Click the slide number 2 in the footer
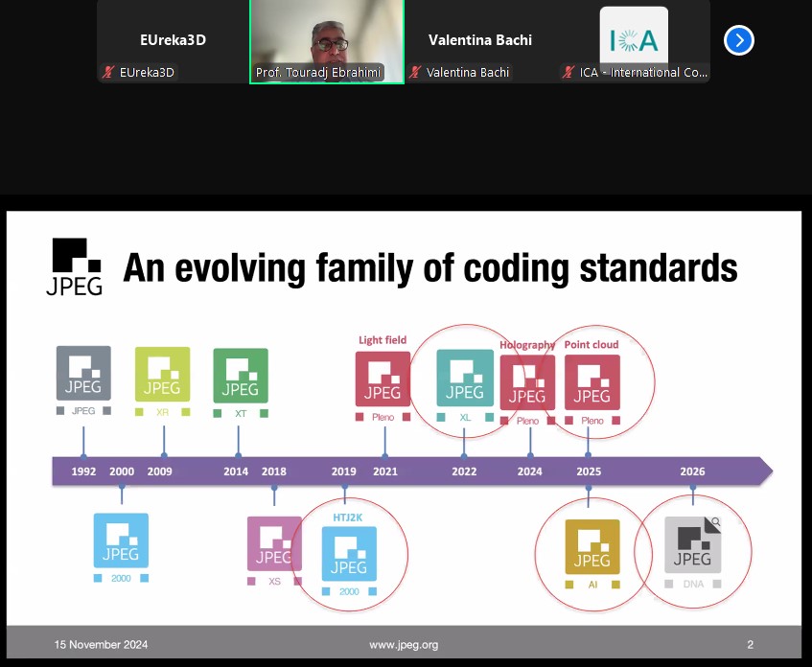The width and height of the screenshot is (812, 667). (x=750, y=645)
